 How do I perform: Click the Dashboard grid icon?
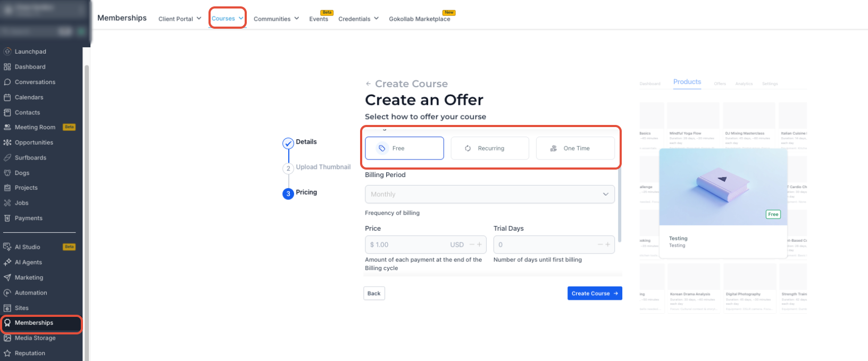click(7, 67)
